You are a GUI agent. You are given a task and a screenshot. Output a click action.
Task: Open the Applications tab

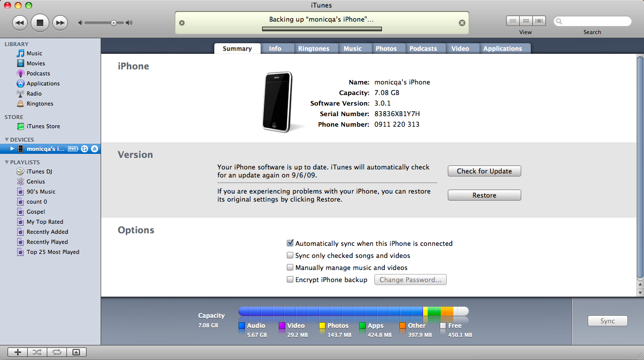click(502, 49)
